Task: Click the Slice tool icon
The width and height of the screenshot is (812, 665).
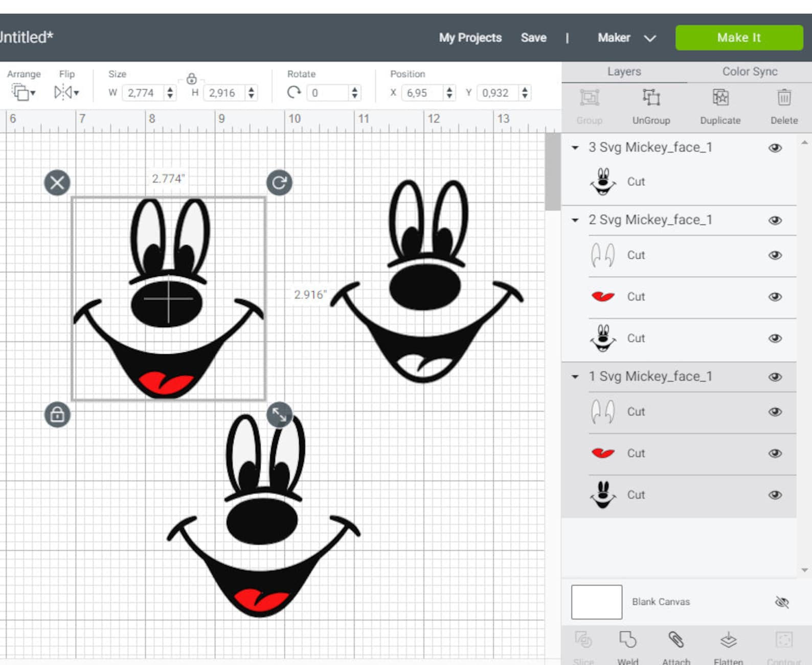Action: point(583,640)
